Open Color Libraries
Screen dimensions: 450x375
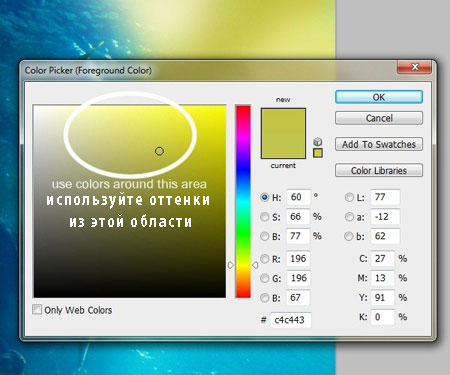[x=379, y=170]
